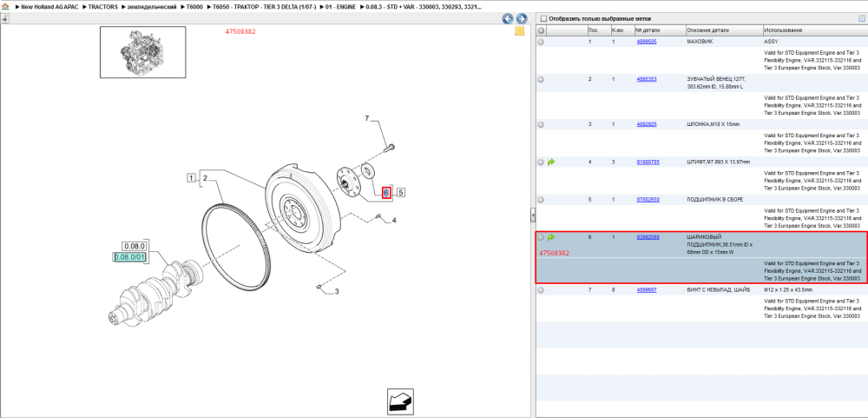Image resolution: width=868 pixels, height=418 pixels.
Task: Click the panel icon right of checkbox header
Action: [861, 18]
